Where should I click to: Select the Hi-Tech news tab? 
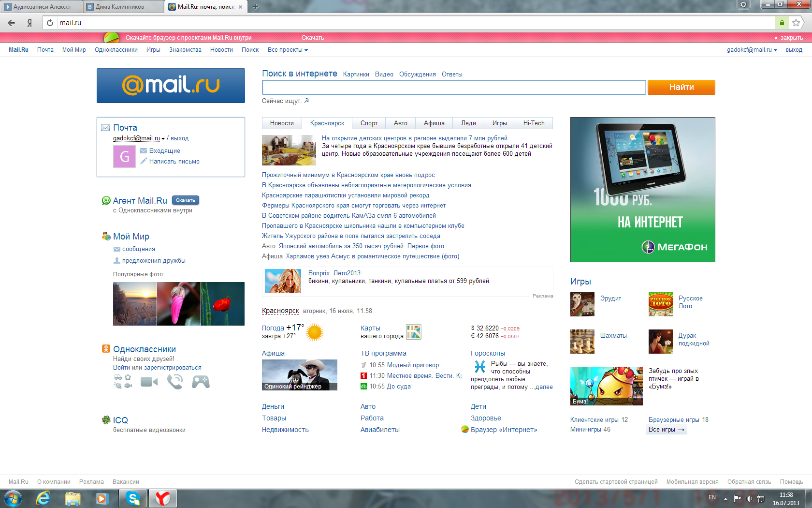pos(534,123)
